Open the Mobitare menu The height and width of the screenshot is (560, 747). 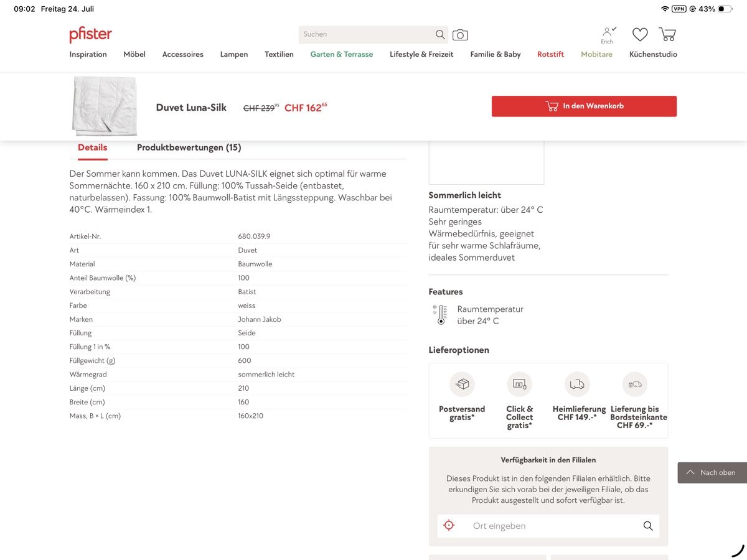pos(596,55)
